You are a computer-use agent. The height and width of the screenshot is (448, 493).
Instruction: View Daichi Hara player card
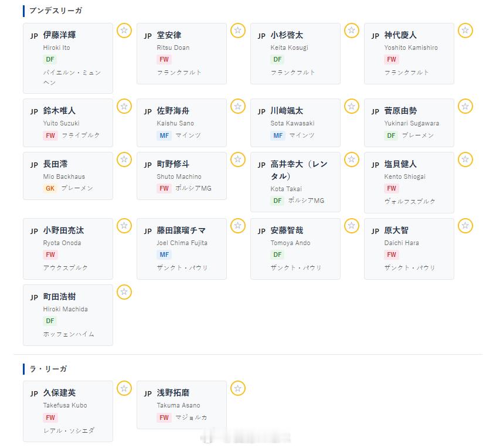point(409,249)
